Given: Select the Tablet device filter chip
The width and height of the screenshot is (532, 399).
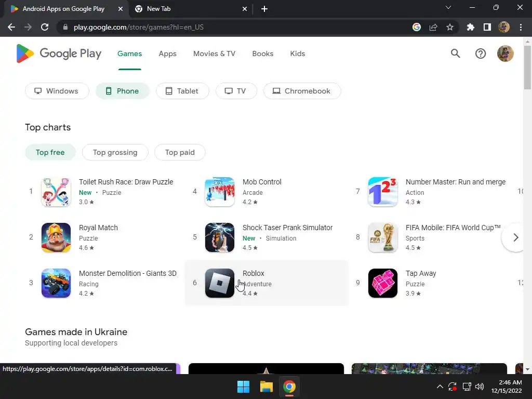Looking at the screenshot, I should tap(182, 91).
